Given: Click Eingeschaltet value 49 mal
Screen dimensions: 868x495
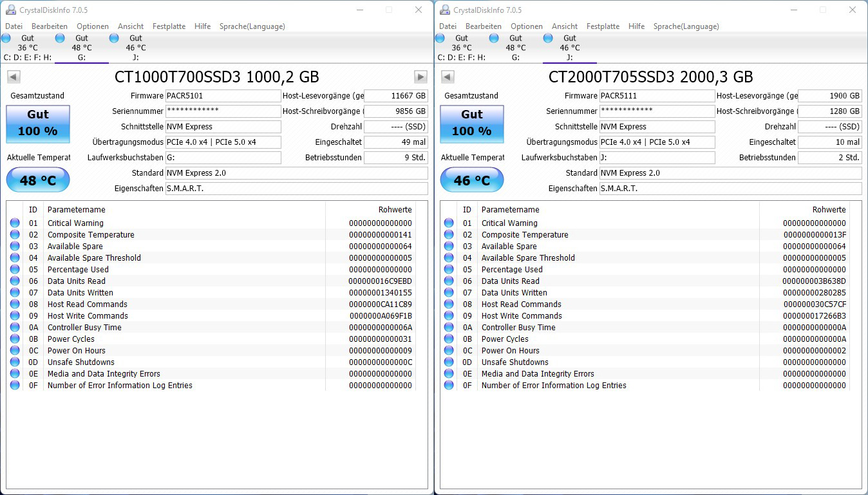Looking at the screenshot, I should 396,142.
